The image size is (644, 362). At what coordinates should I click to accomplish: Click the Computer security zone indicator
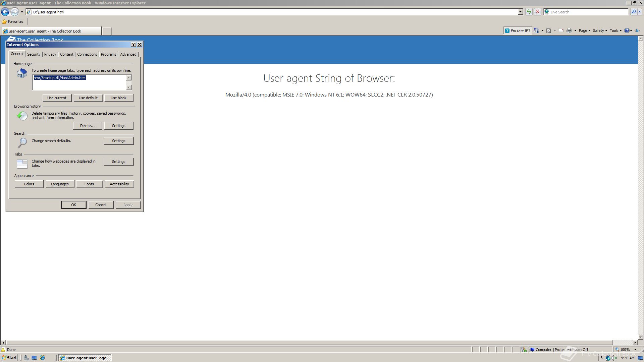click(559, 350)
